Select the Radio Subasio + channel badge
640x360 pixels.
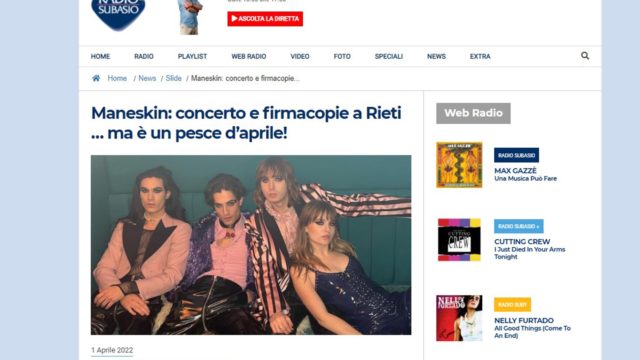point(519,226)
